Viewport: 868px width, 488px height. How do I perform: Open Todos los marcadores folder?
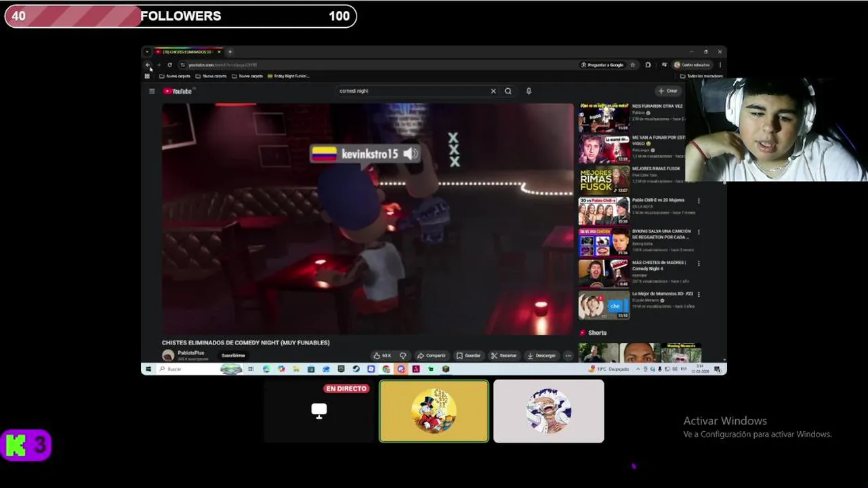coord(701,76)
